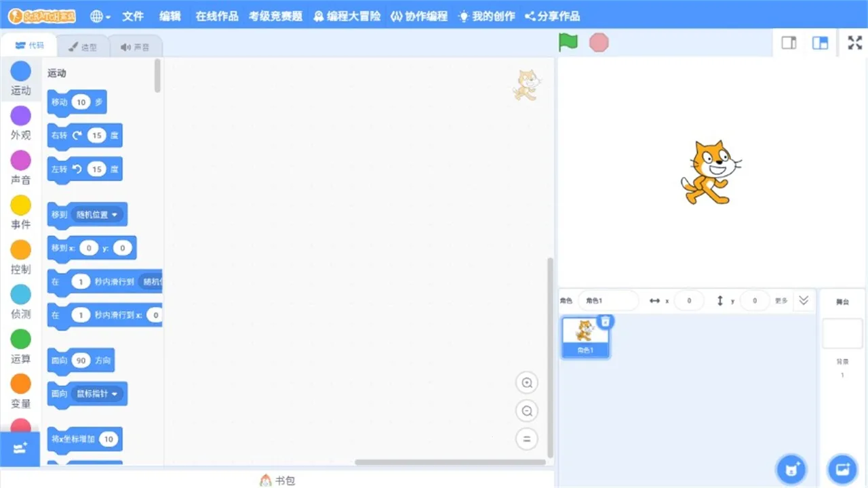
Task: Click the zoom in magnifier in workspace
Action: pyautogui.click(x=527, y=382)
